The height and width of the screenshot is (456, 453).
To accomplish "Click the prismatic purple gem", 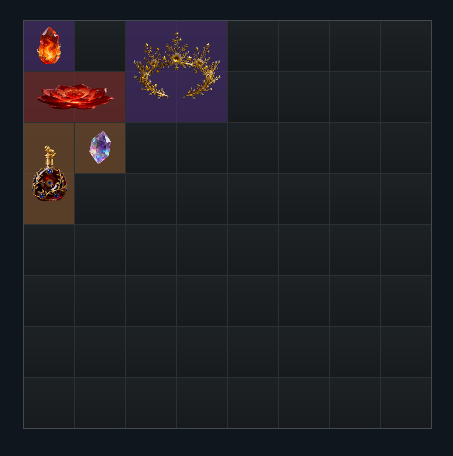I will pos(100,147).
